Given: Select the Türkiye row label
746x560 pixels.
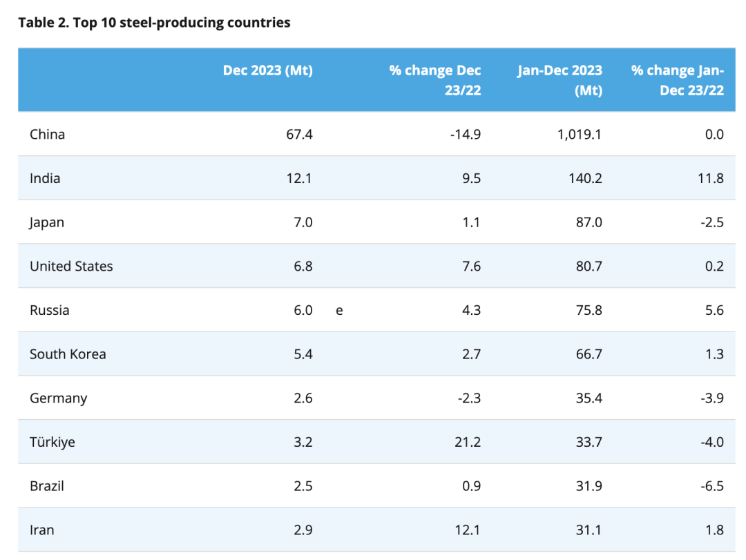Looking at the screenshot, I should click(x=52, y=442).
